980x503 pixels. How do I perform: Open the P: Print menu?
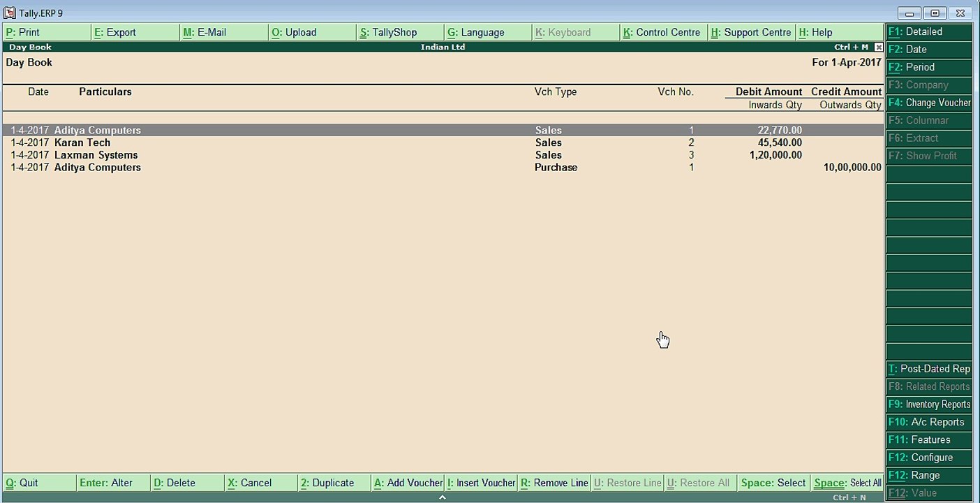point(47,32)
